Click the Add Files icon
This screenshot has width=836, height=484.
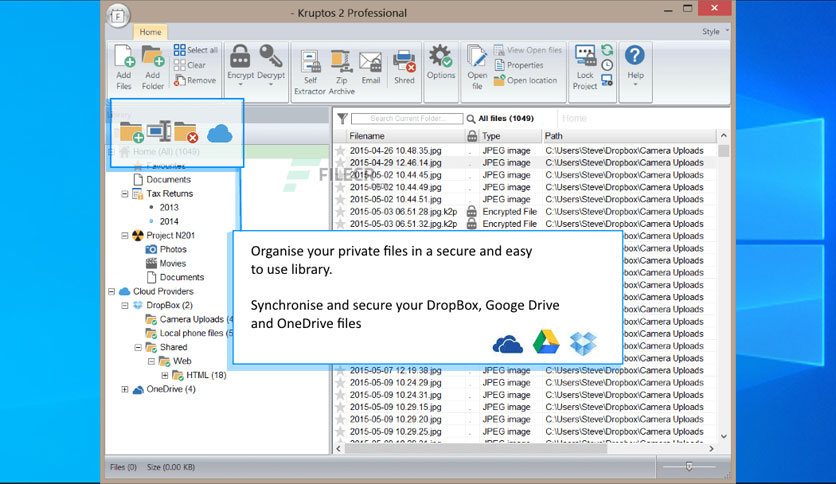124,57
